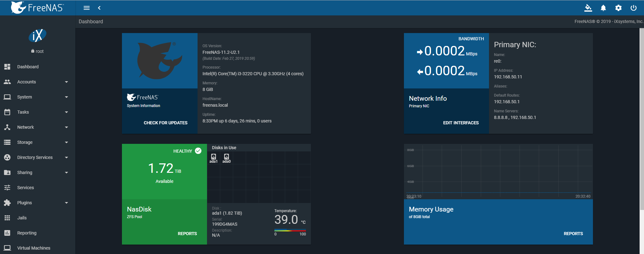Image resolution: width=644 pixels, height=254 pixels.
Task: Click the power icon in top bar
Action: tap(633, 8)
